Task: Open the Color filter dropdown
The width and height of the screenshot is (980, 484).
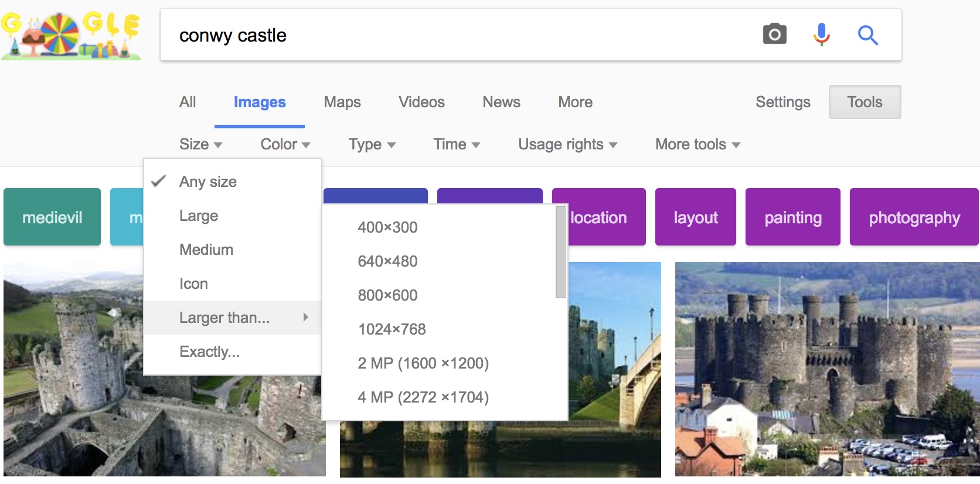Action: (285, 144)
